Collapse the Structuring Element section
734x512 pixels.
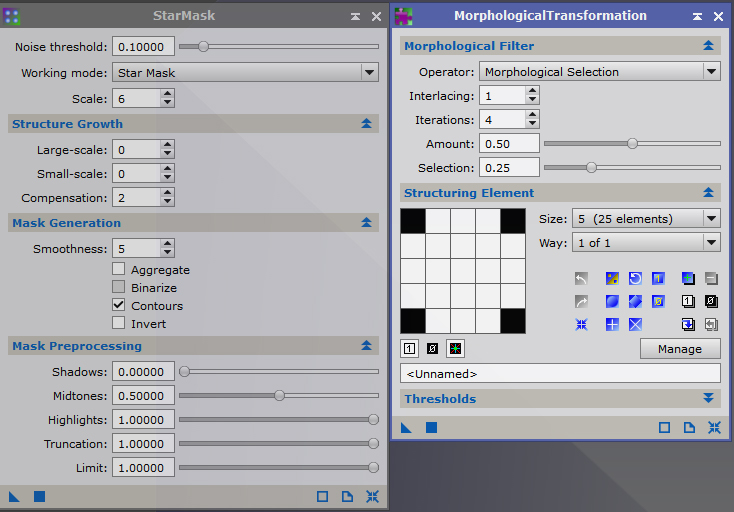pyautogui.click(x=709, y=193)
